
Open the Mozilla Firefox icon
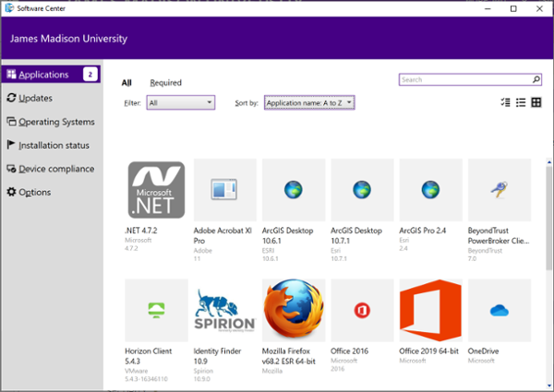coord(294,310)
